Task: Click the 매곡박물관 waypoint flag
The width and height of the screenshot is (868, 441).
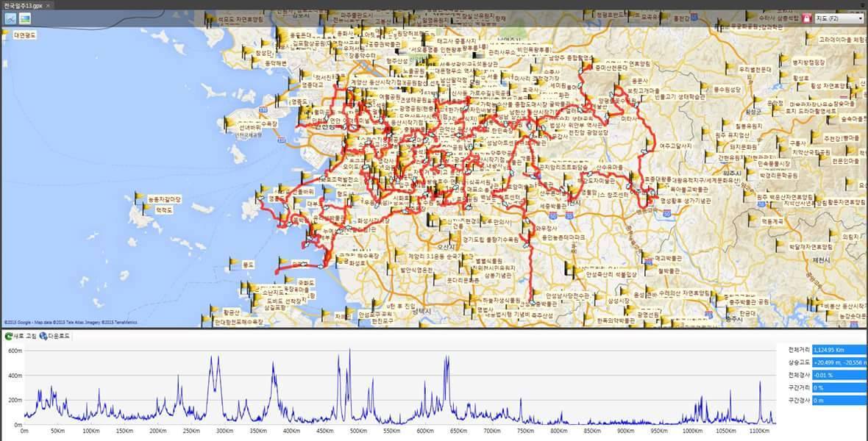Action: 646,257
